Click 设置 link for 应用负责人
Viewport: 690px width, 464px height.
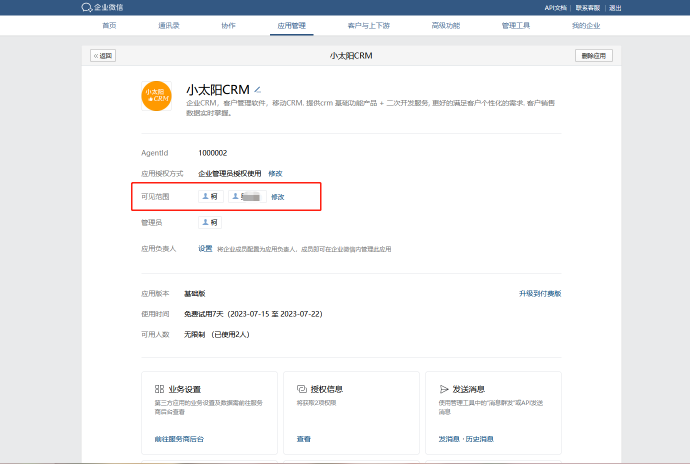click(x=205, y=248)
